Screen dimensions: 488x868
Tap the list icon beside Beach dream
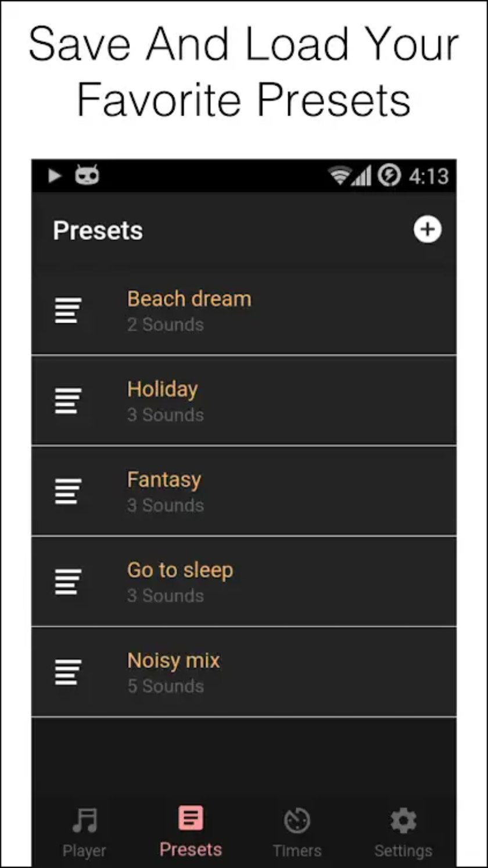coord(68,310)
